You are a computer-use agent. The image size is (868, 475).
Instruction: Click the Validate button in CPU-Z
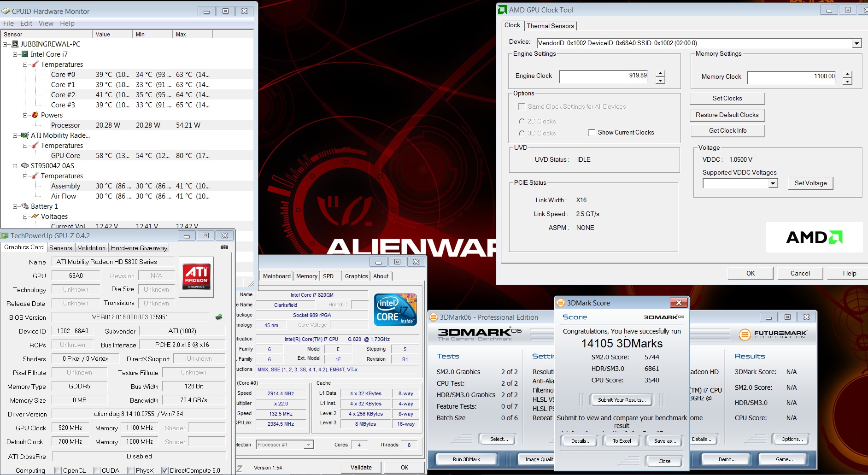tap(361, 467)
